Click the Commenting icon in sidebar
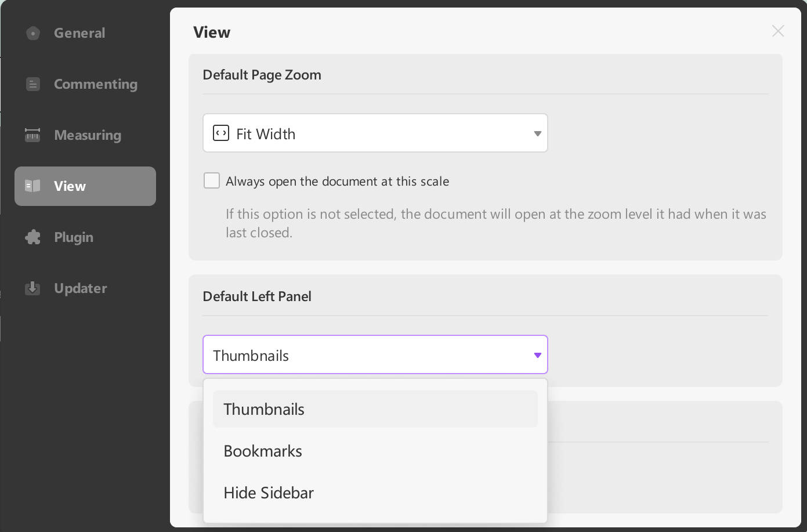807x532 pixels. click(33, 85)
